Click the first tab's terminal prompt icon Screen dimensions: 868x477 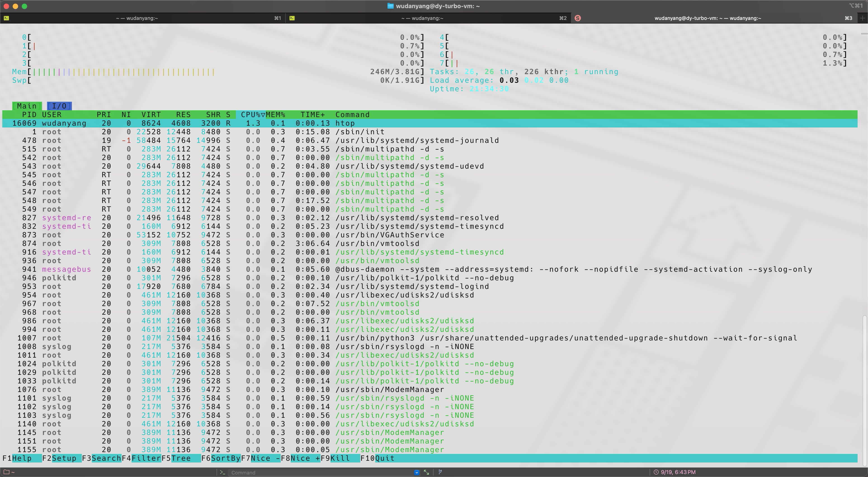[x=6, y=18]
